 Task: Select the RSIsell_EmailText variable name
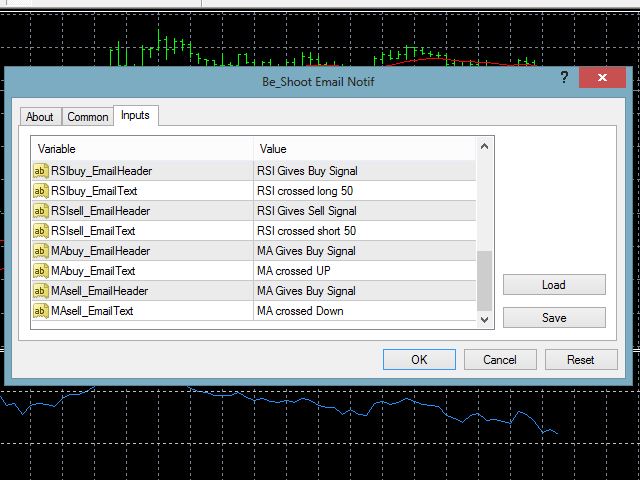coord(93,231)
